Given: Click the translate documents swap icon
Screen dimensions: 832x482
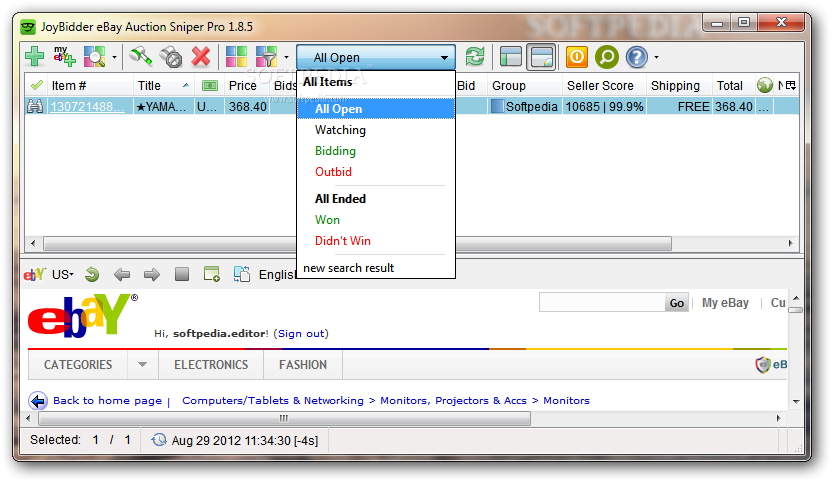Looking at the screenshot, I should (242, 274).
